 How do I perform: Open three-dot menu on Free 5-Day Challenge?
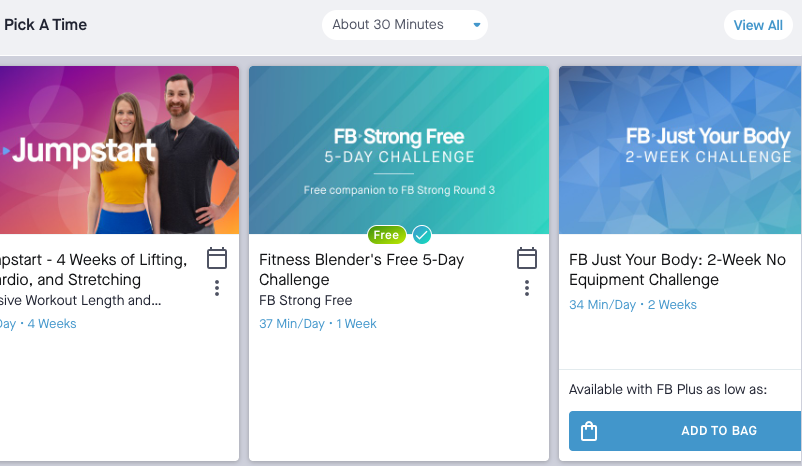tap(527, 288)
